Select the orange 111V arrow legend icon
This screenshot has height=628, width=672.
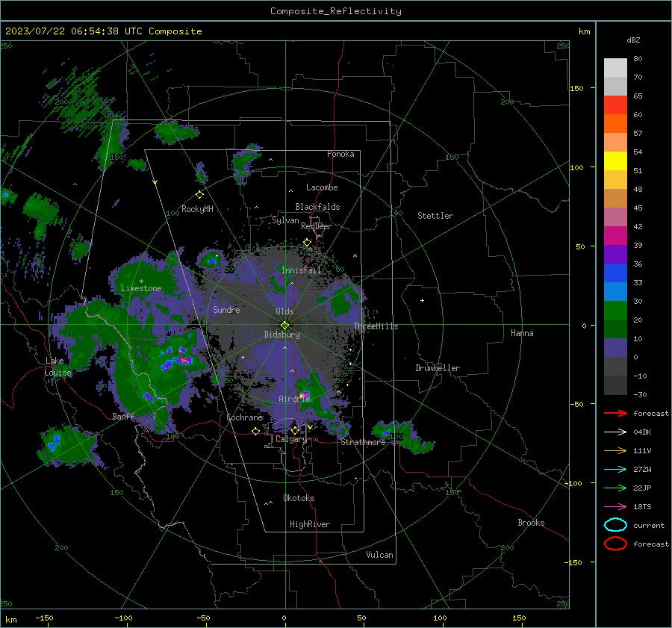point(615,450)
